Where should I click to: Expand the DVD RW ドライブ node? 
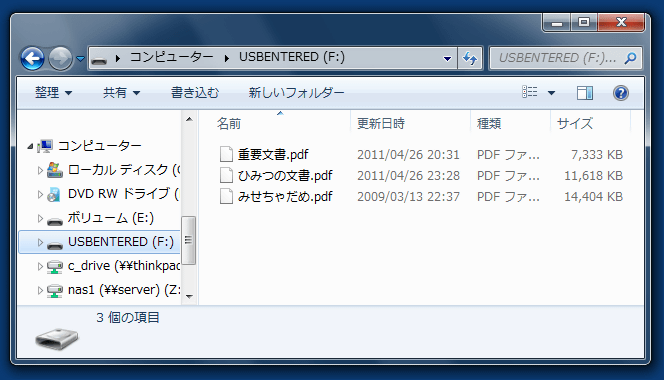click(x=40, y=194)
